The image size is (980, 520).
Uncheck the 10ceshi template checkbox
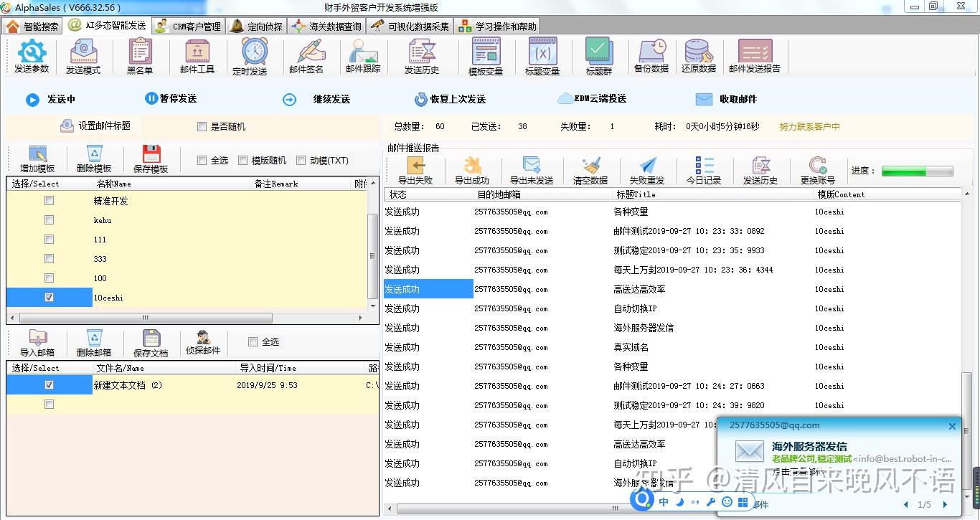(49, 298)
